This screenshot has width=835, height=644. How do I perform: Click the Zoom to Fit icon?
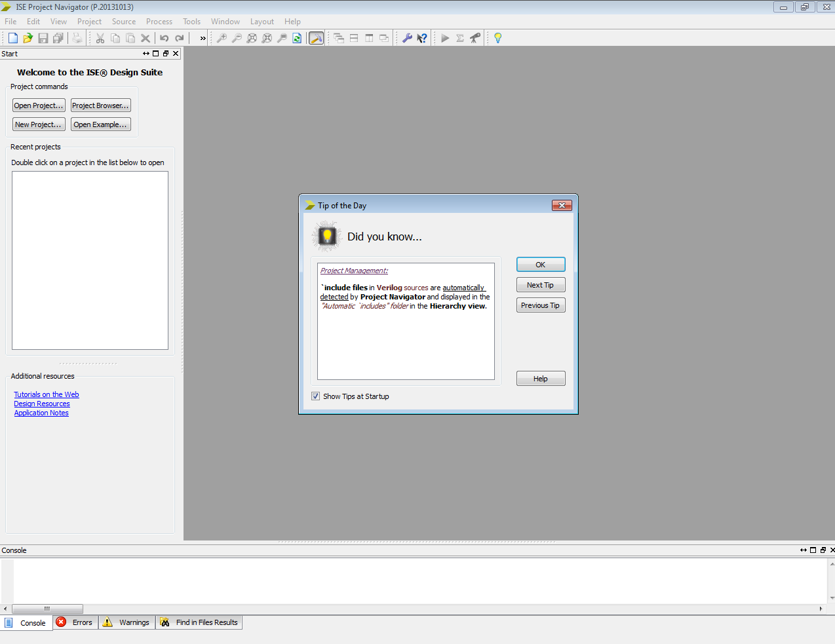(252, 38)
